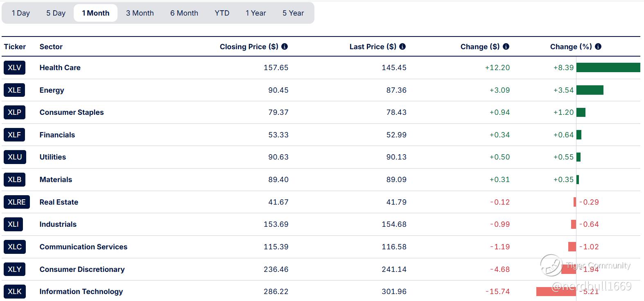Click info icon beside Closing Price header

285,47
